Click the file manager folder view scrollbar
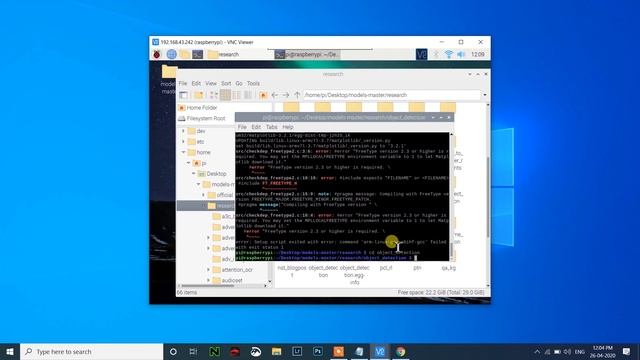 488,196
